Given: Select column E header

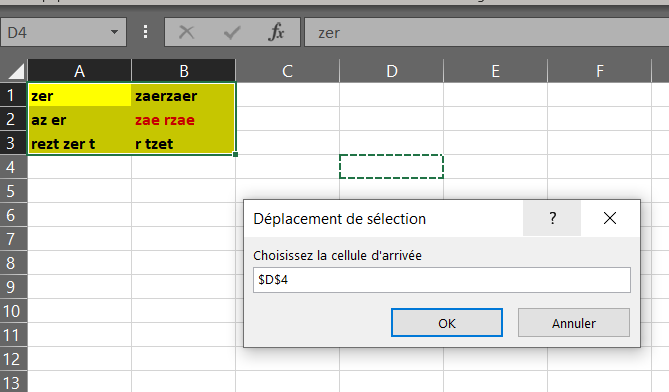Looking at the screenshot, I should pyautogui.click(x=495, y=71).
